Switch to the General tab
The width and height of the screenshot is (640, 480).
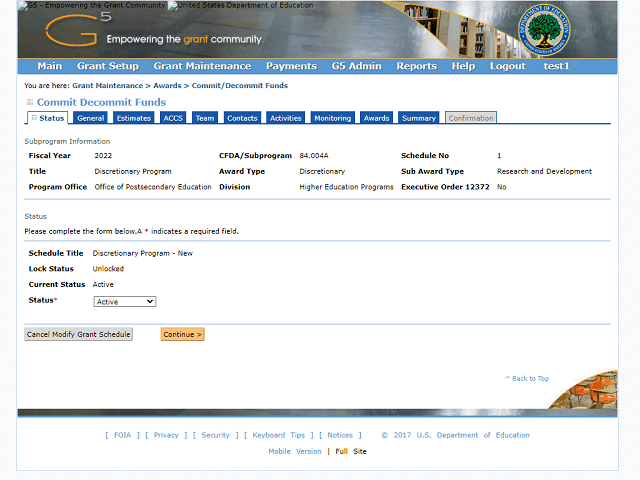tap(91, 118)
